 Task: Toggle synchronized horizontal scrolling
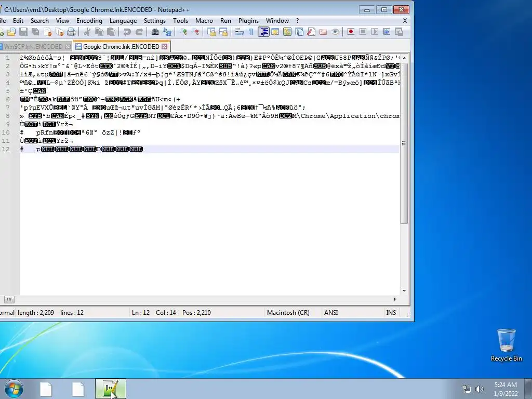pos(223,32)
